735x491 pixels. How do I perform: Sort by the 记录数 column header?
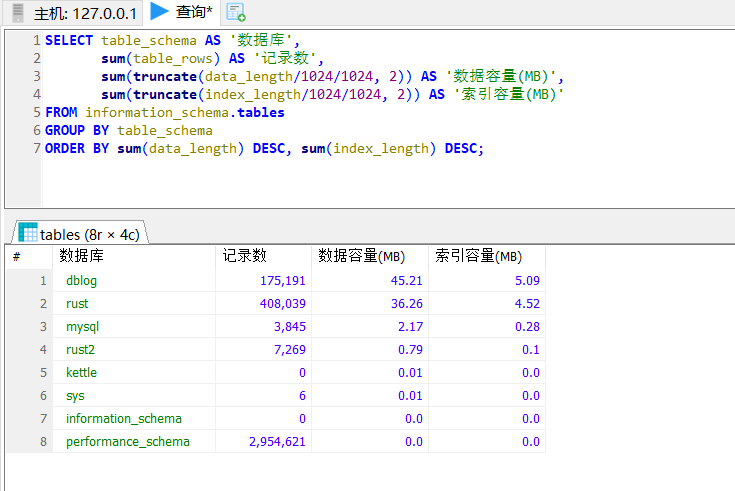263,257
